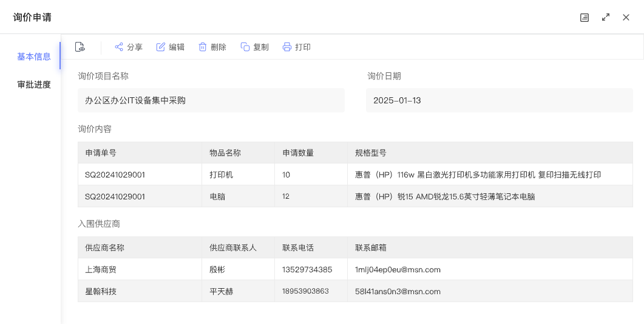The image size is (644, 324).
Task: Switch to the 基本信息 tab
Action: (x=34, y=57)
